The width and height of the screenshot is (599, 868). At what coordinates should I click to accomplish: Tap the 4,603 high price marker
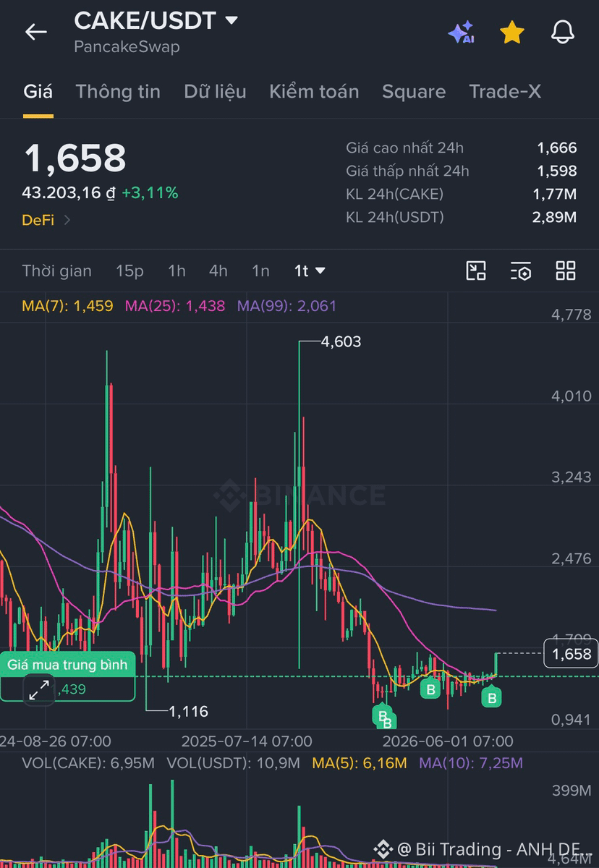(x=340, y=341)
